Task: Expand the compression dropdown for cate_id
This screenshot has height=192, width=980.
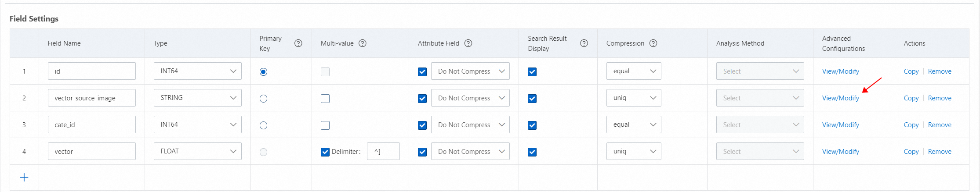Action: point(633,124)
